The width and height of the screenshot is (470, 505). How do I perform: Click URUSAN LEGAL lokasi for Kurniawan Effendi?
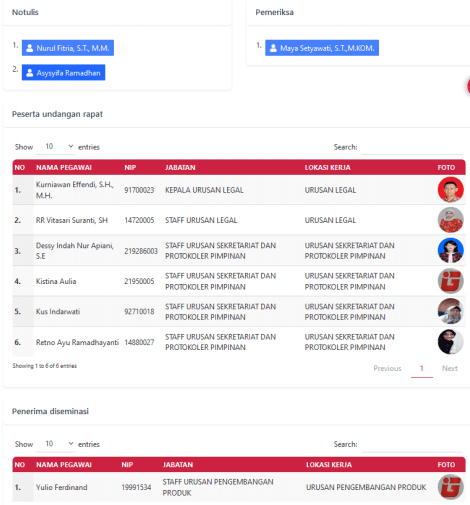(330, 190)
